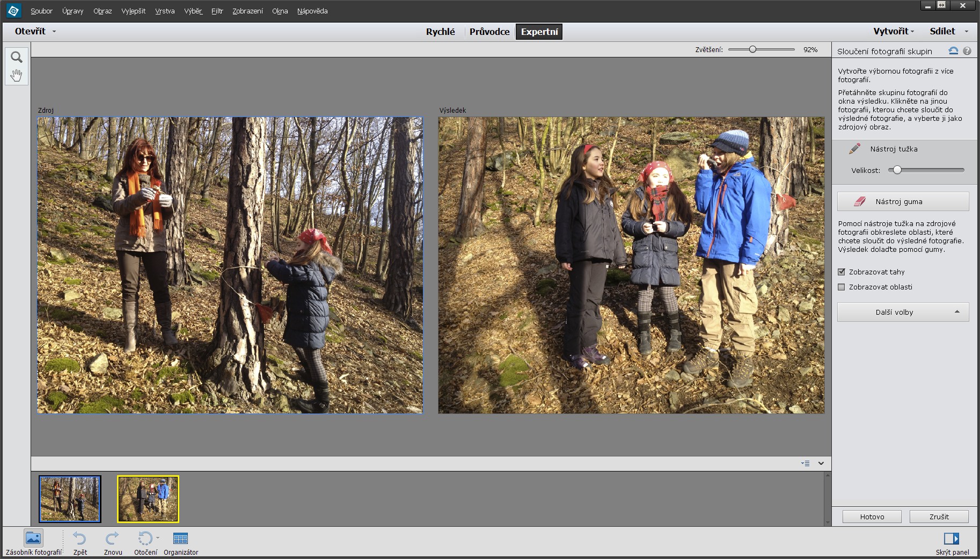Open the Otevřít dropdown menu
This screenshot has height=559, width=980.
[x=35, y=31]
